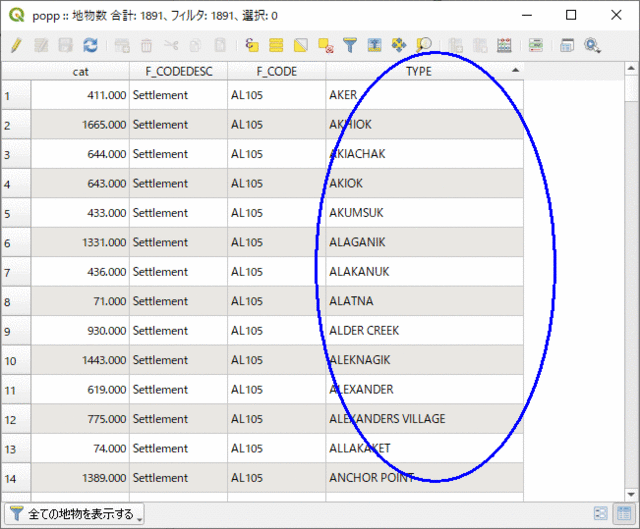Select row 3 via its row header
The image size is (640, 529).
16,154
